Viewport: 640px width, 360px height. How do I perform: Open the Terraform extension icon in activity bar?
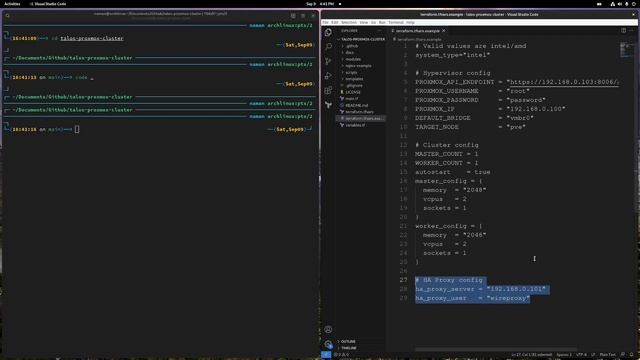pyautogui.click(x=328, y=105)
